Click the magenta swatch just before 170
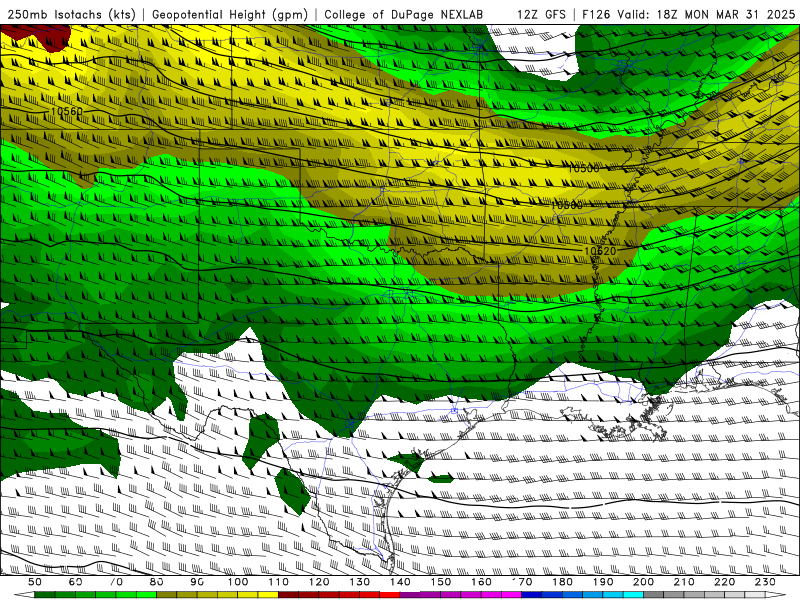 511,595
